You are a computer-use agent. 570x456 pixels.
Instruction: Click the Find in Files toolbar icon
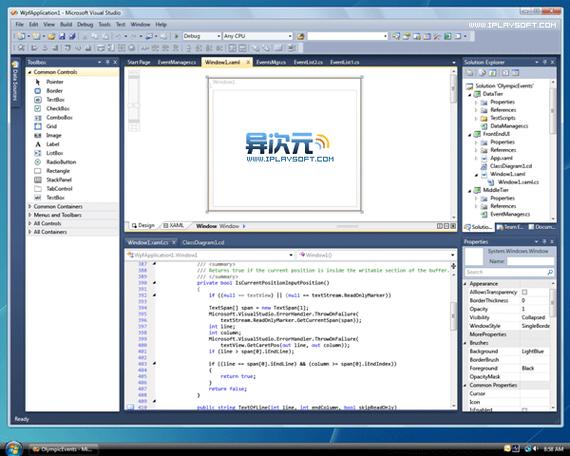[300, 36]
